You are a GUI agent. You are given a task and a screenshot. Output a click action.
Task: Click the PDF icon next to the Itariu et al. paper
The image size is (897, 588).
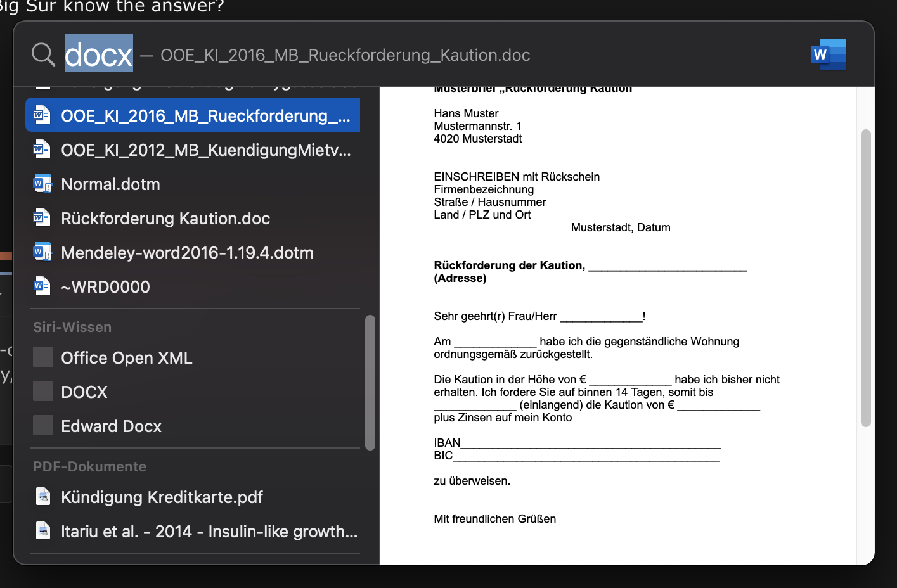click(x=42, y=530)
